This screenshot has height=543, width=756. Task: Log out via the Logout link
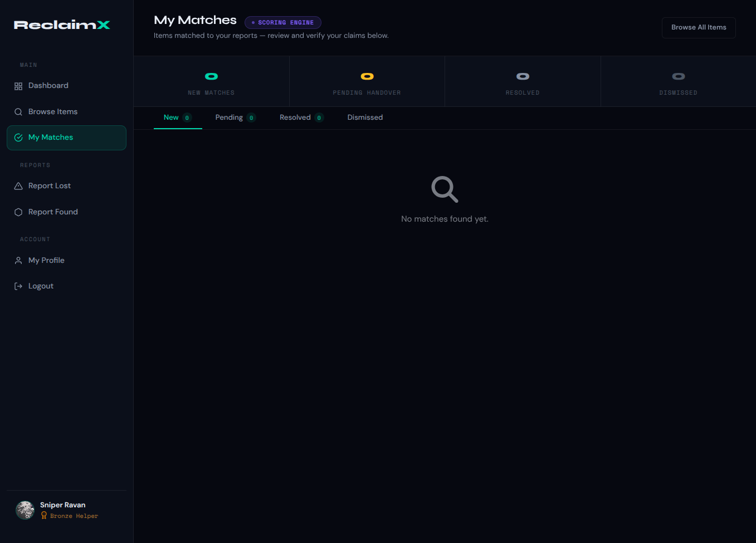tap(66, 286)
